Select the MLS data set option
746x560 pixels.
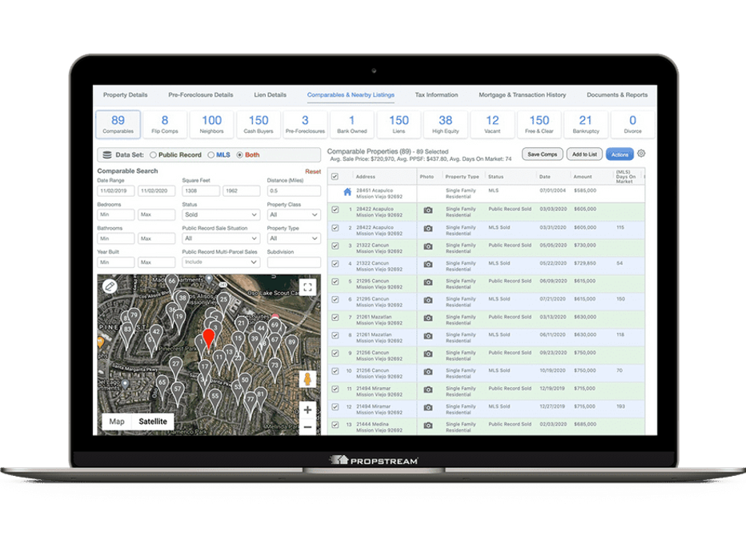click(211, 155)
